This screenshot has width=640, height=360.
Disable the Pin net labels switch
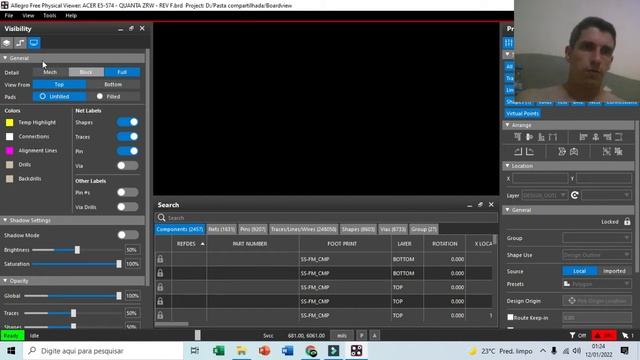pos(128,151)
